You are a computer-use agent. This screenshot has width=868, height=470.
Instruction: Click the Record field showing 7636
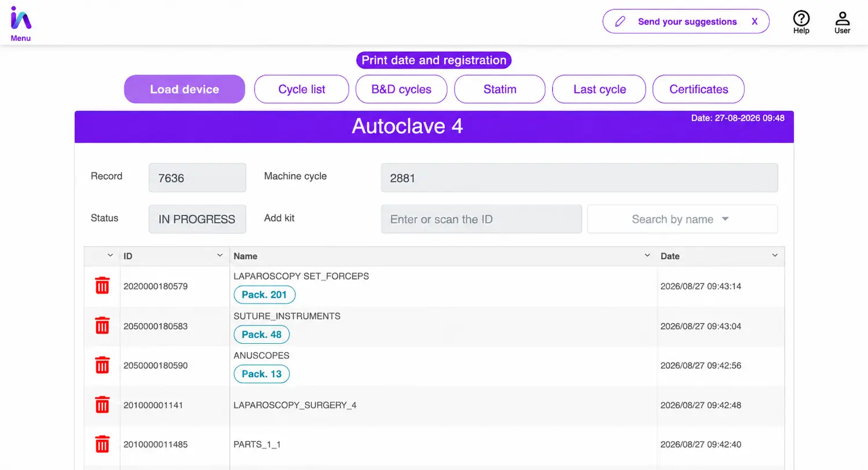click(x=197, y=178)
